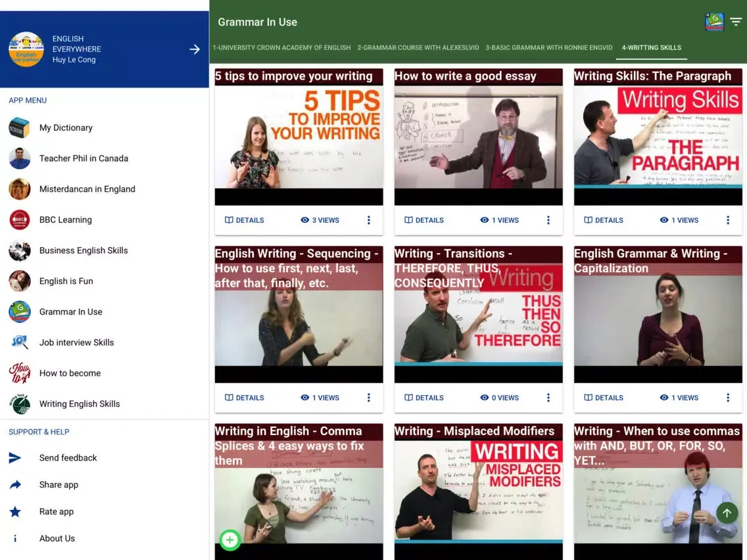Click Send feedback label
The height and width of the screenshot is (560, 747).
68,457
